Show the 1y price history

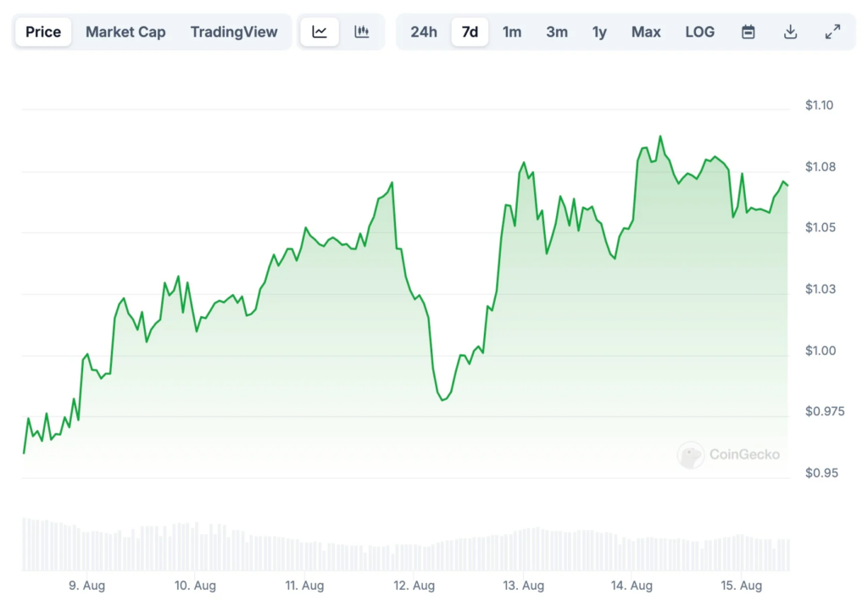[x=599, y=31]
